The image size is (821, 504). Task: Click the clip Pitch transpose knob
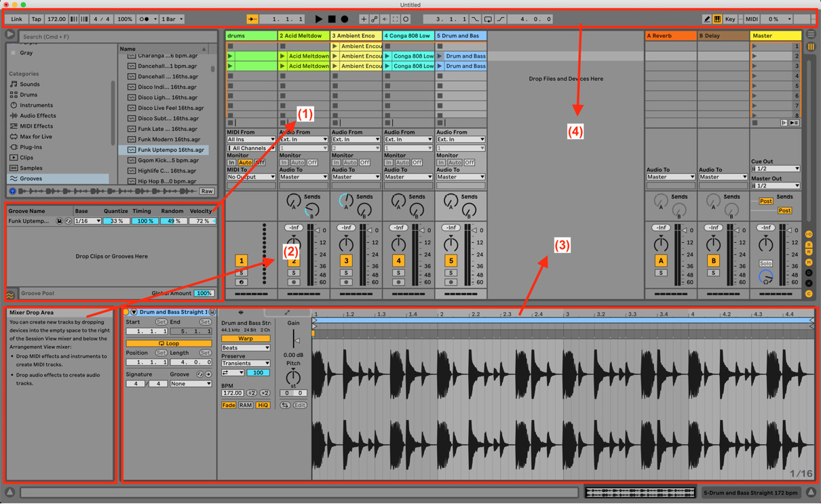pos(293,376)
